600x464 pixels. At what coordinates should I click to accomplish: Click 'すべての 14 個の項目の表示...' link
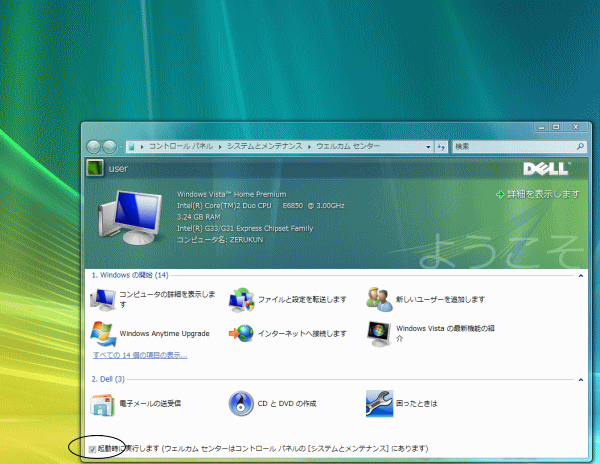[x=140, y=355]
